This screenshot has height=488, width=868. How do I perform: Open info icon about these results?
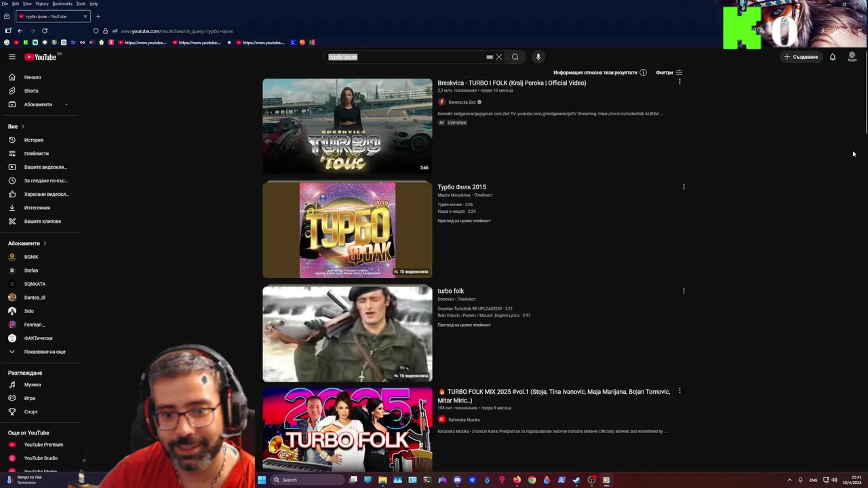(643, 73)
